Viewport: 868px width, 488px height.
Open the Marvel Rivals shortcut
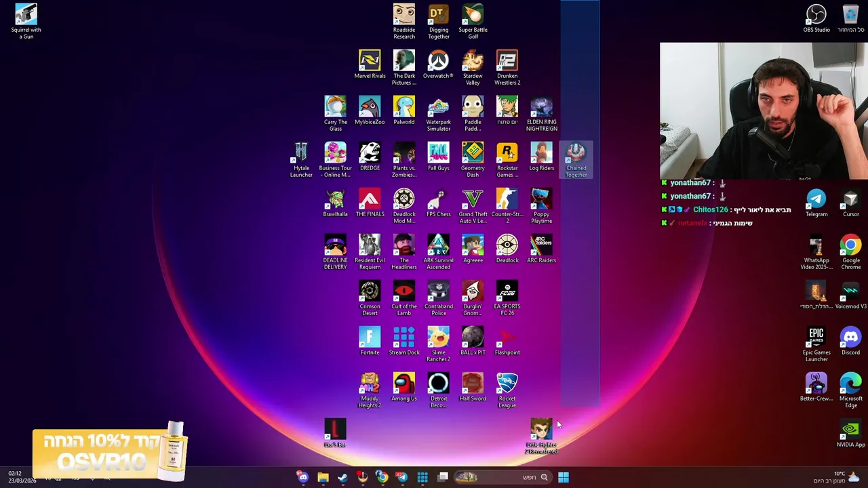(x=370, y=64)
